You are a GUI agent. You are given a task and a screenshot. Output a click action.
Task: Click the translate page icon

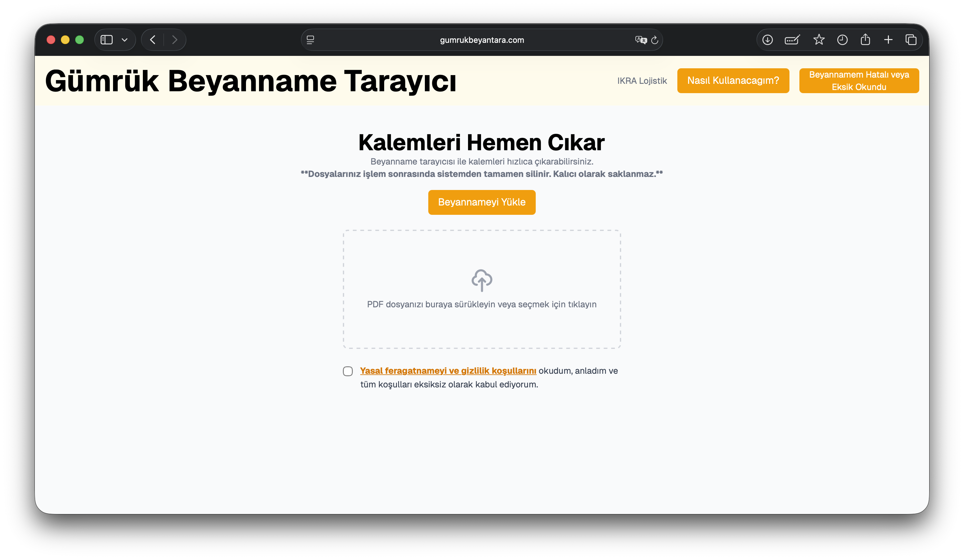(640, 40)
